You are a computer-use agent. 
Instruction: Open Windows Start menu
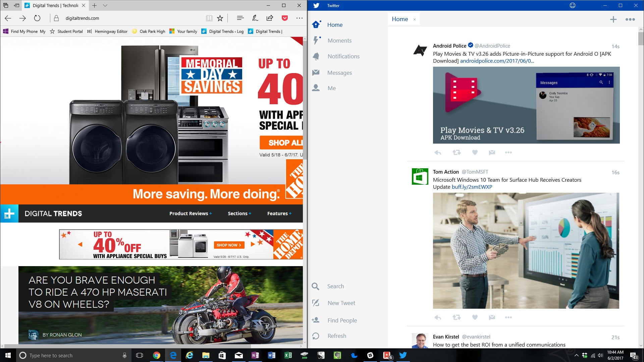(x=8, y=355)
